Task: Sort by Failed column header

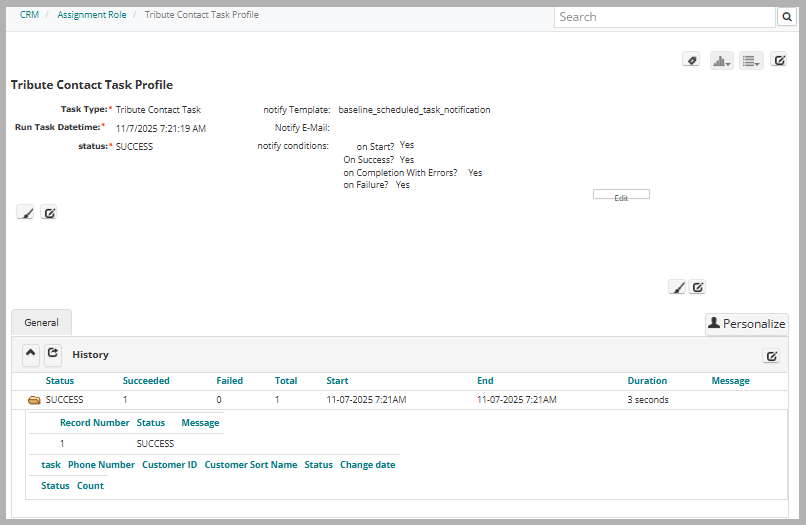Action: pyautogui.click(x=229, y=381)
